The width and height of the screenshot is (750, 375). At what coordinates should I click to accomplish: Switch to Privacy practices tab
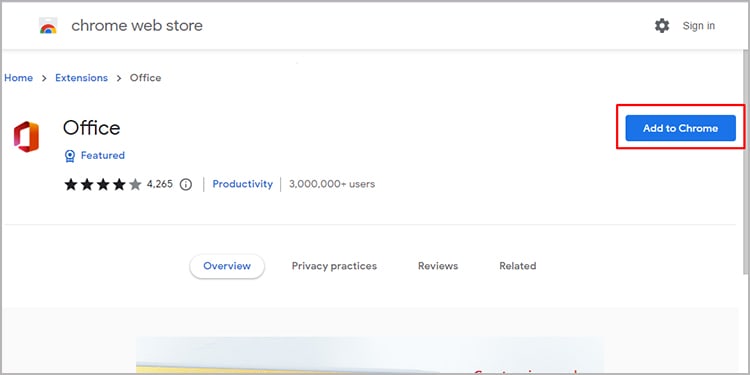[334, 266]
